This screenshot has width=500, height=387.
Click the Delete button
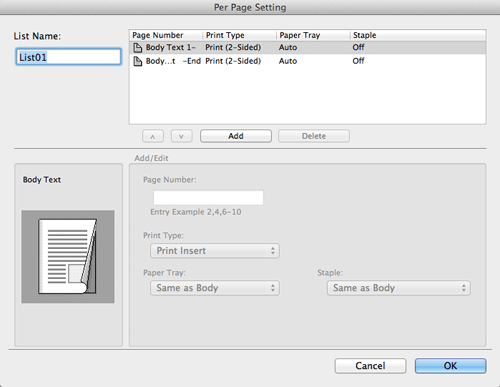tap(314, 136)
